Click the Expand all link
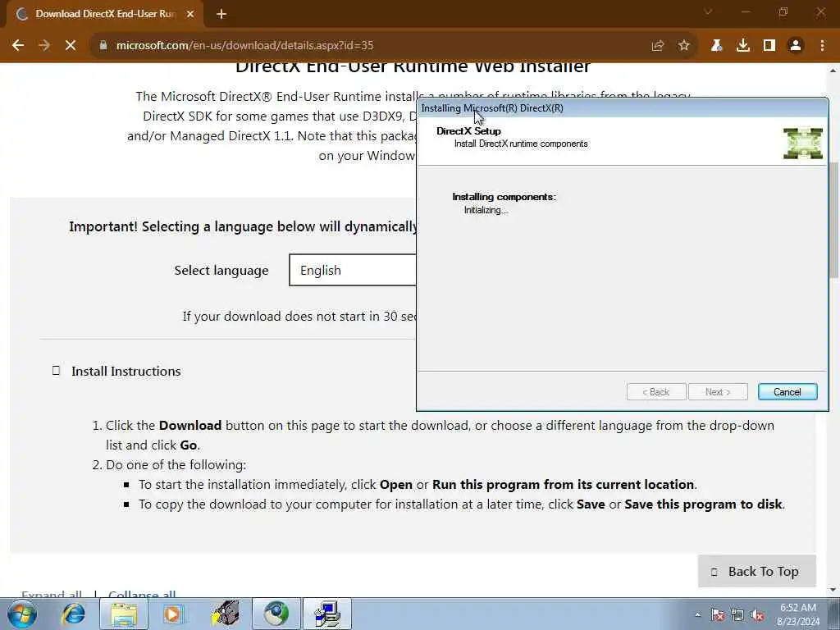The width and height of the screenshot is (840, 630). (52, 594)
